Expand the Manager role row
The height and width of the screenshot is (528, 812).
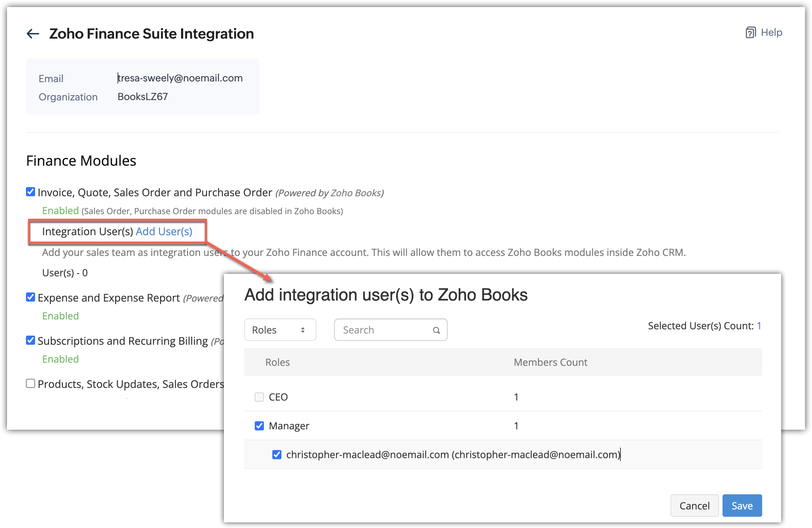289,426
